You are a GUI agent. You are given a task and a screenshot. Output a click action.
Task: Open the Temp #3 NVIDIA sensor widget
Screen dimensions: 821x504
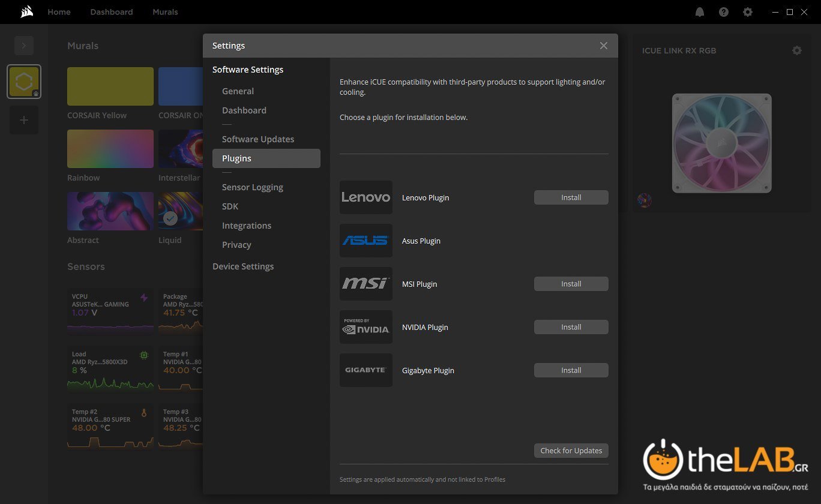[x=181, y=427]
